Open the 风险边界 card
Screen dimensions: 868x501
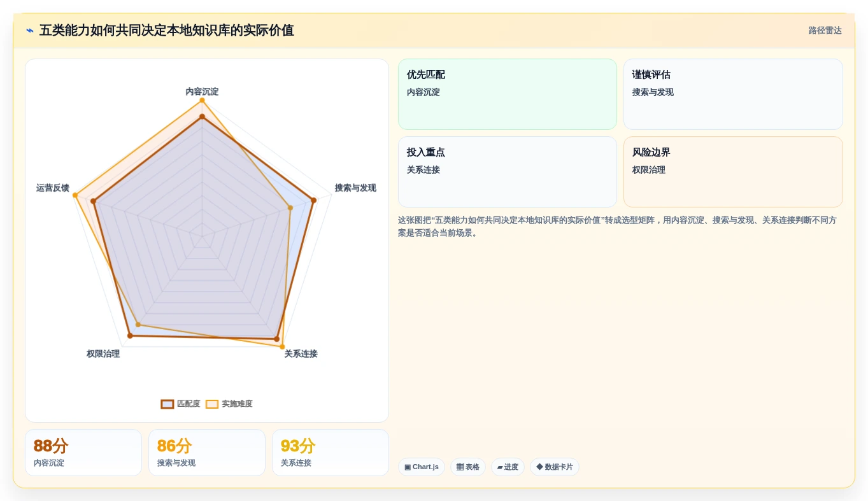click(733, 172)
